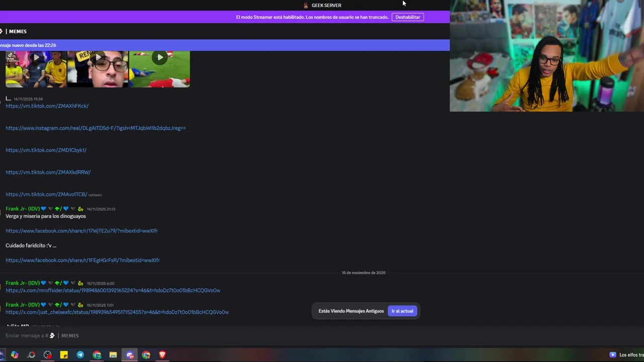Open the second Chrome profile icon
Screen dimensions: 644x362
[146, 355]
